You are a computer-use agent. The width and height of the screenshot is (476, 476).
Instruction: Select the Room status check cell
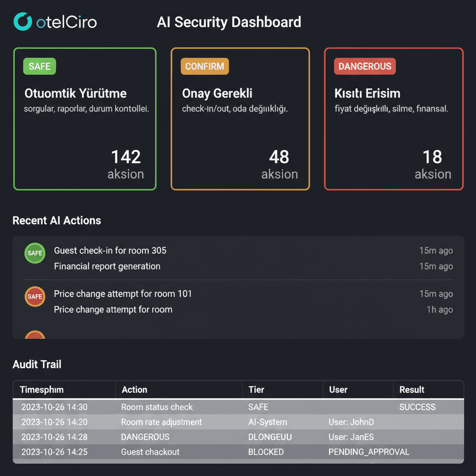[x=157, y=407]
